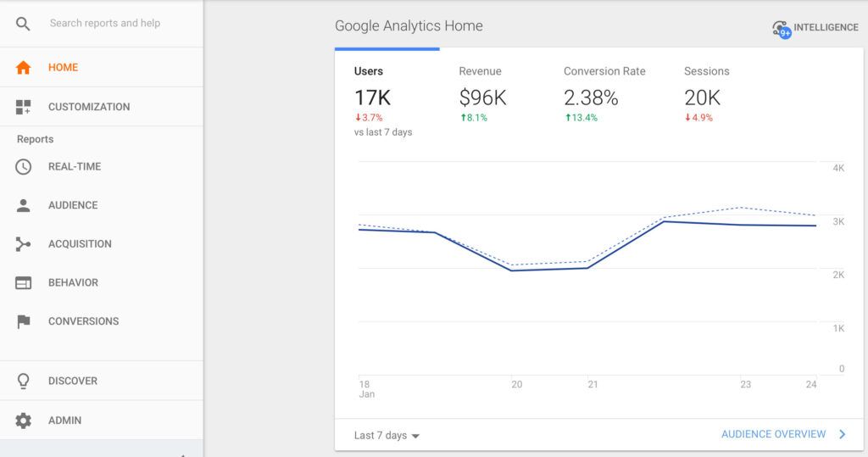This screenshot has width=868, height=457.
Task: Switch to the Revenue metric tab
Action: tap(482, 93)
